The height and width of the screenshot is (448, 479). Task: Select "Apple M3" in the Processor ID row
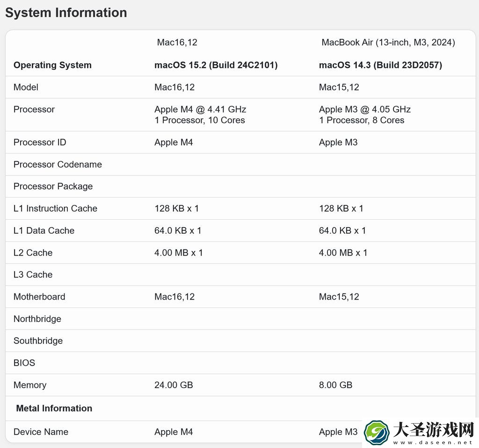tap(338, 142)
